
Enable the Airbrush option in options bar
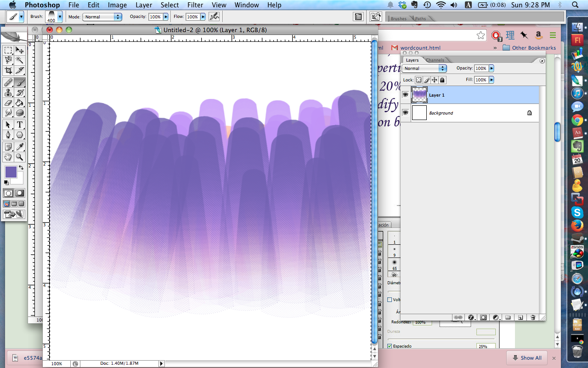tap(214, 17)
